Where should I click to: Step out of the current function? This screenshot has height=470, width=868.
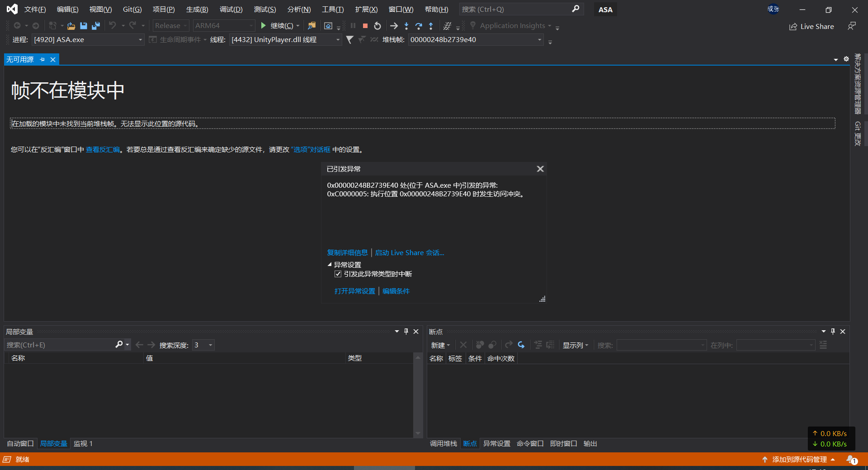coord(431,26)
